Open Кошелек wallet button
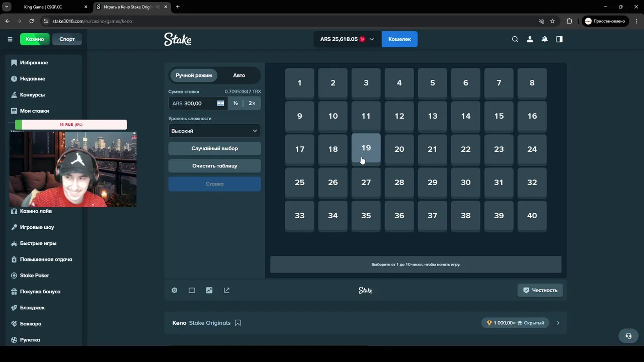This screenshot has width=644, height=362. (399, 39)
